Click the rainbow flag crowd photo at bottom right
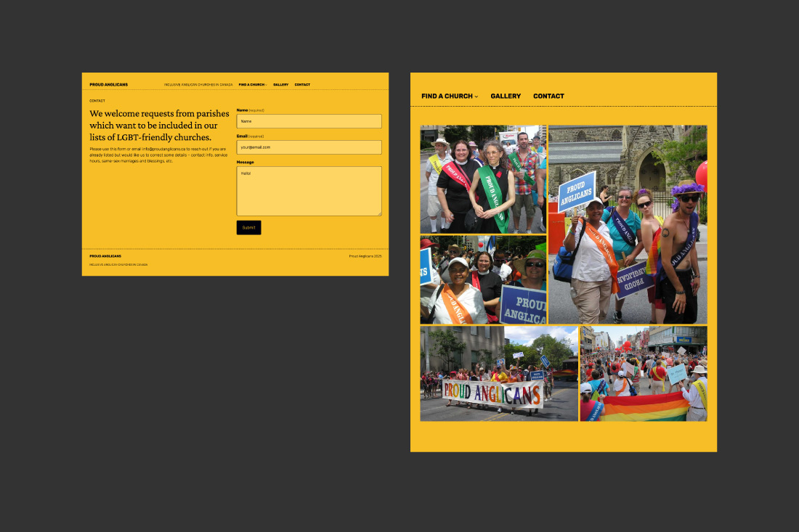 pos(642,374)
